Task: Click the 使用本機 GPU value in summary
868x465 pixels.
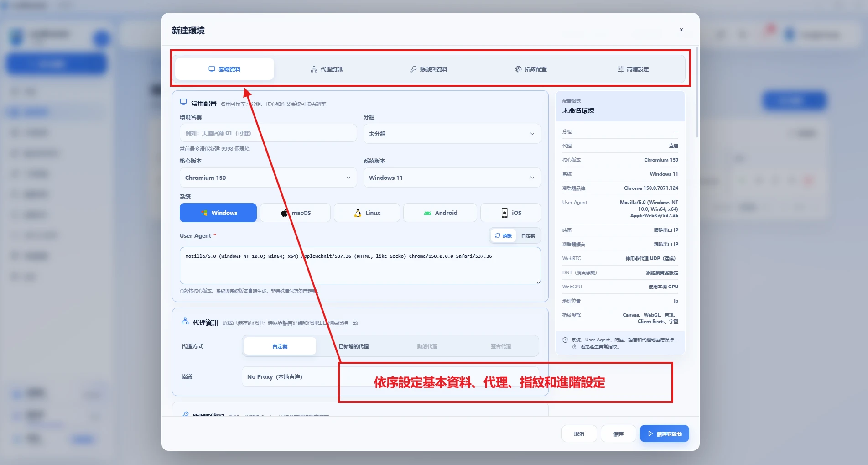Action: 663,287
